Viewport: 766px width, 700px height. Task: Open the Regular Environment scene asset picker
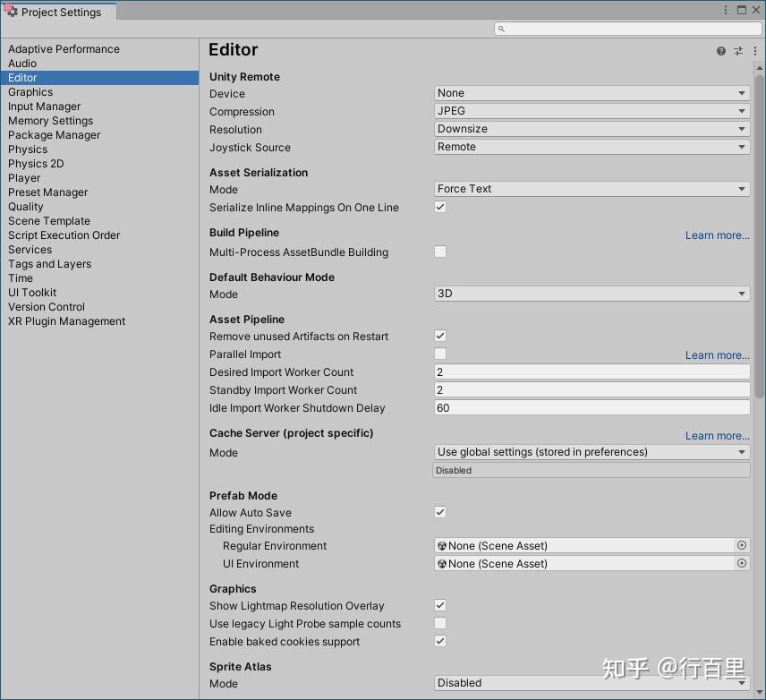tap(742, 545)
